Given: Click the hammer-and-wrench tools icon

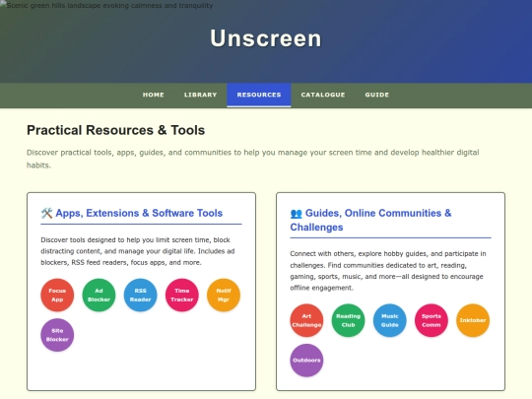Looking at the screenshot, I should pos(47,213).
